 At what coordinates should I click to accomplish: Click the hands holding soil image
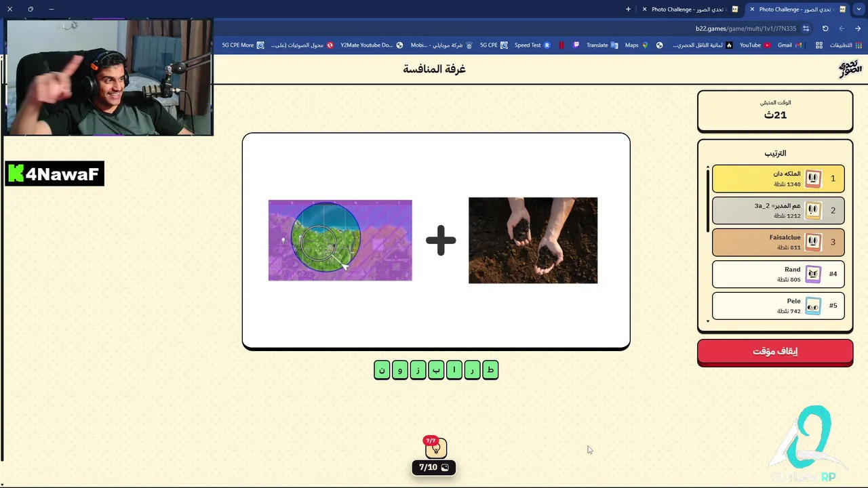(x=533, y=240)
